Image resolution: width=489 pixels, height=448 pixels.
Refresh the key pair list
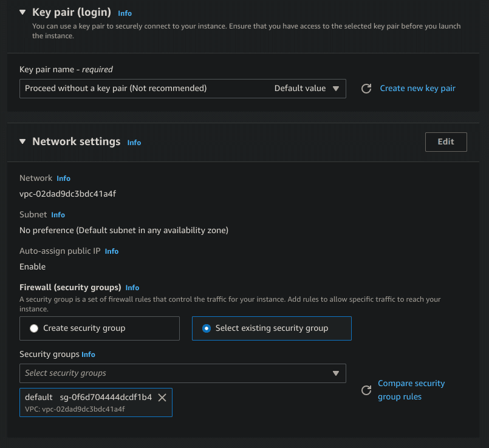(x=366, y=88)
